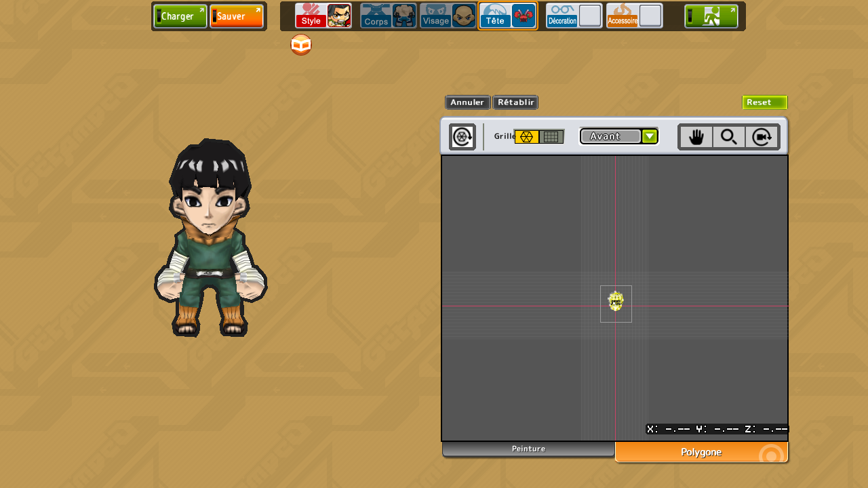This screenshot has height=488, width=868.
Task: Enable the polygon wireframe grid mode
Action: 527,137
